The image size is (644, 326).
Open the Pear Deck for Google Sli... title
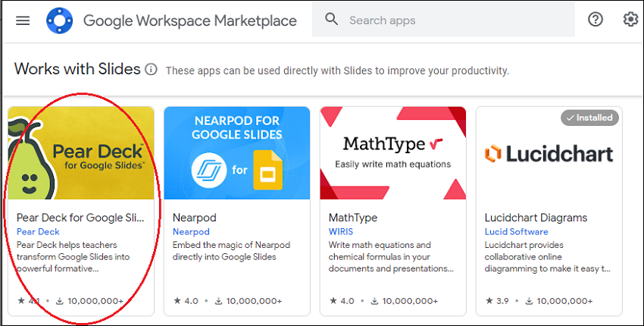coord(80,218)
